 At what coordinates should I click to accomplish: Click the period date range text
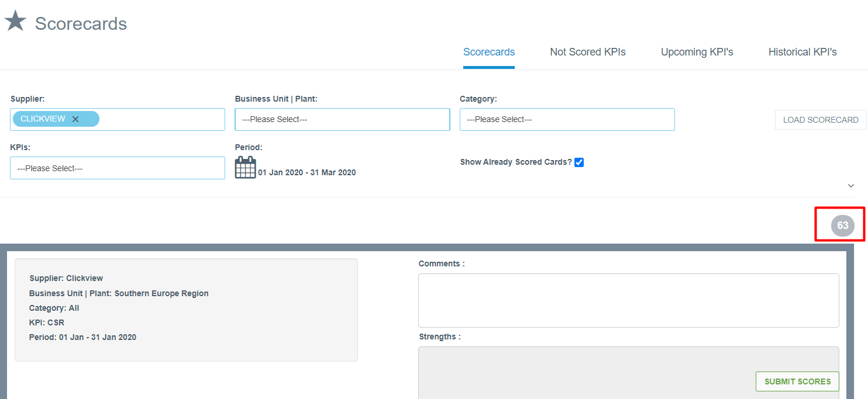(x=306, y=172)
